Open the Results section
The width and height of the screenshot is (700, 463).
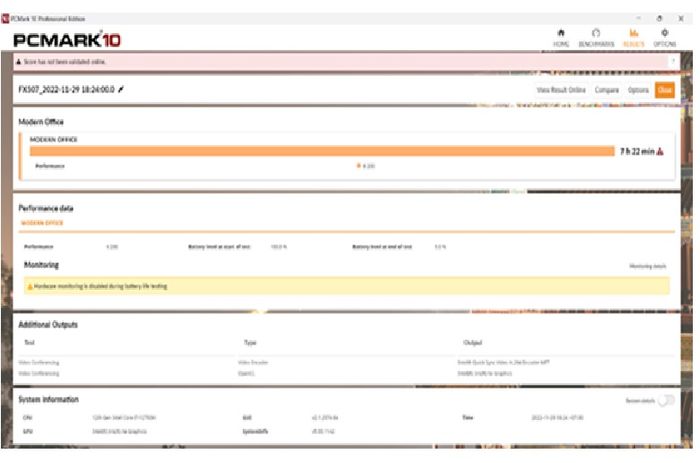(x=633, y=38)
